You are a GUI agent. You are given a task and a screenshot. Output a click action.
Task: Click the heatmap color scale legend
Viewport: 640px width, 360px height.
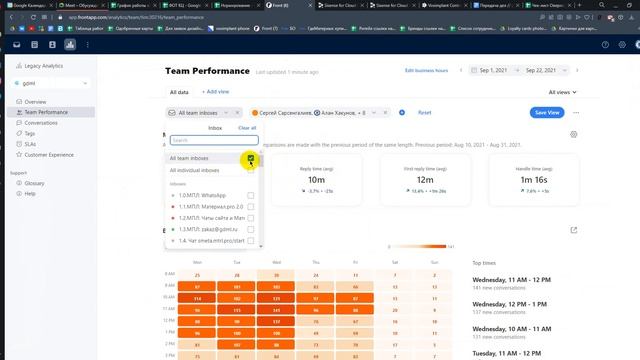[x=420, y=247]
